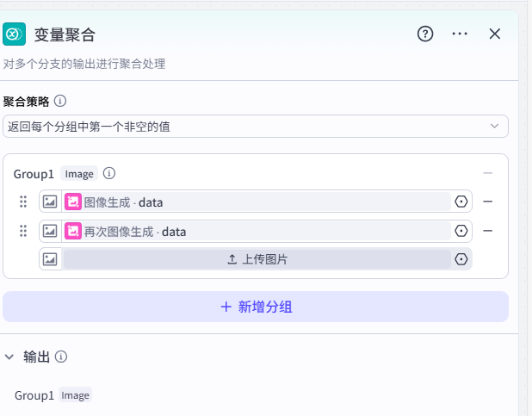Collapse the 输出 section chevron
Screen dimensions: 532x416
coord(10,357)
